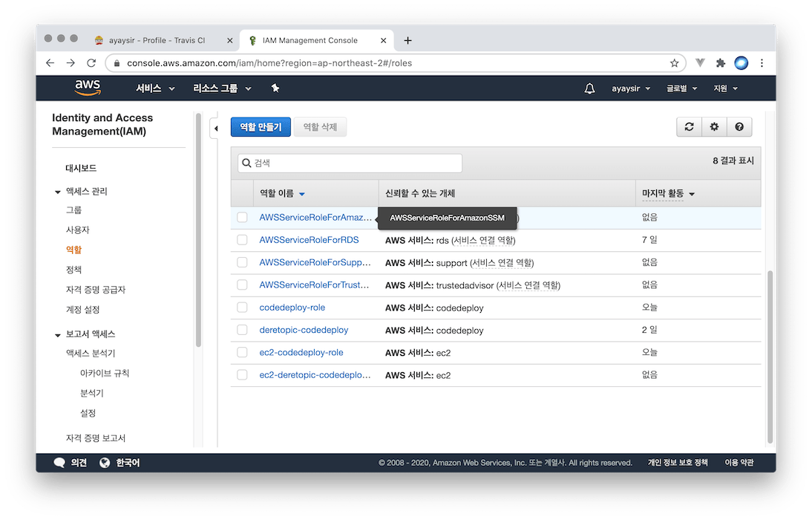Click the globe language icon in footer
The width and height of the screenshot is (812, 520).
click(105, 463)
